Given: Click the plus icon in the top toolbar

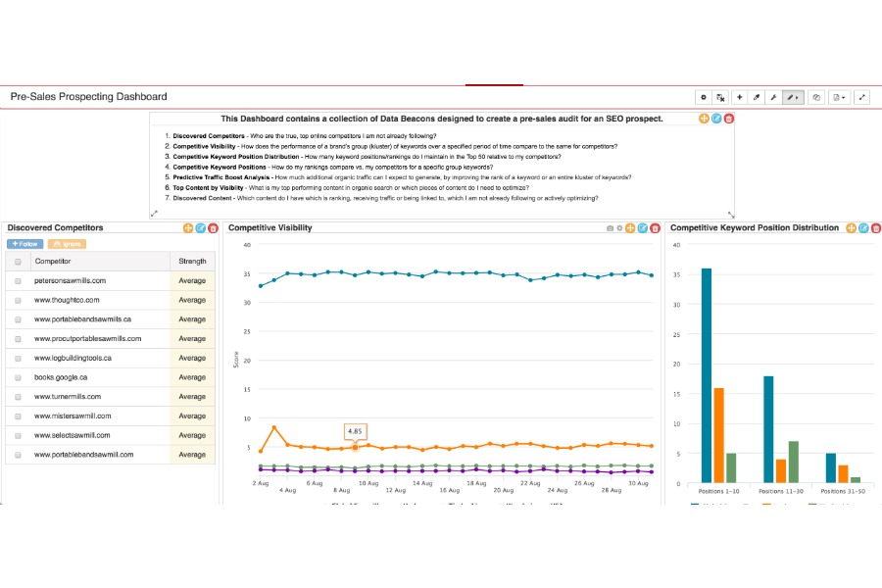Looking at the screenshot, I should click(739, 97).
